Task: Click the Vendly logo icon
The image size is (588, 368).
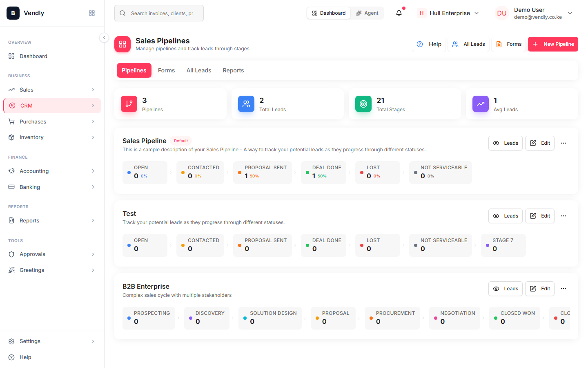Action: tap(13, 13)
